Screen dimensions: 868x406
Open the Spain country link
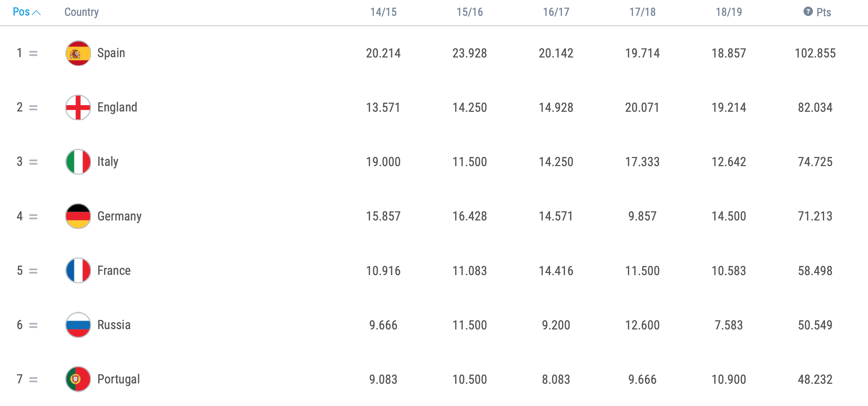tap(111, 53)
